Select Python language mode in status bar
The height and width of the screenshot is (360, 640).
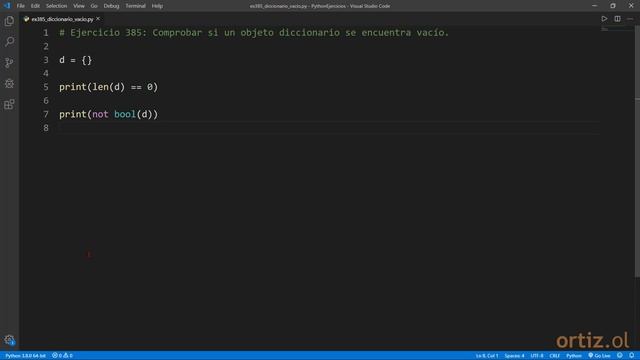pyautogui.click(x=573, y=356)
